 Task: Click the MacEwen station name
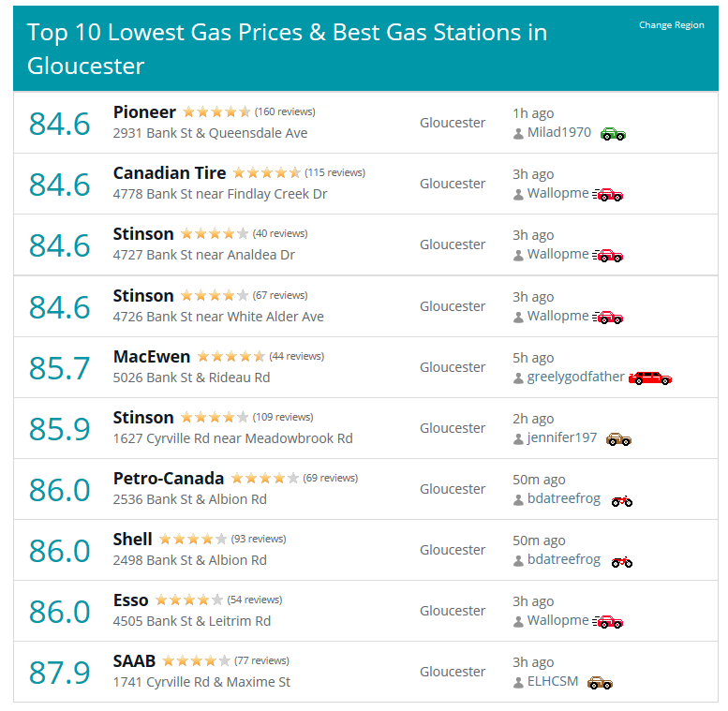[152, 356]
